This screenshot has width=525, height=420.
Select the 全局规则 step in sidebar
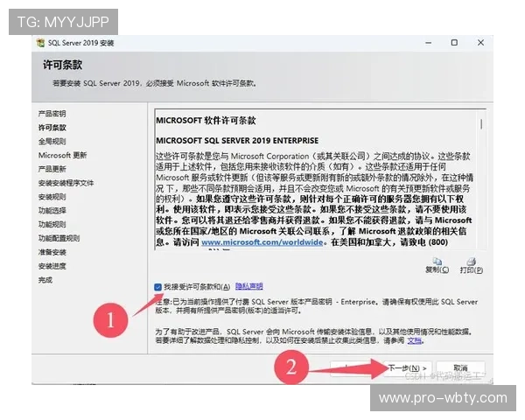52,142
